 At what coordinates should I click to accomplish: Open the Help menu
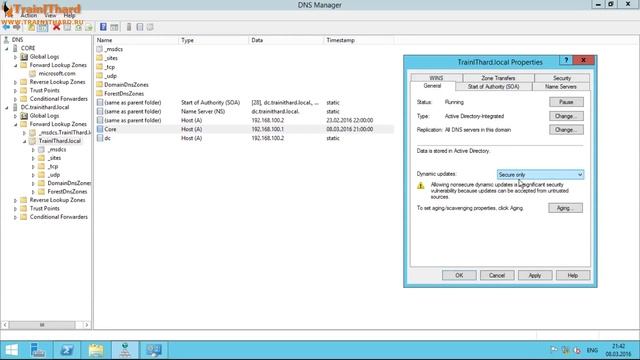coord(69,16)
